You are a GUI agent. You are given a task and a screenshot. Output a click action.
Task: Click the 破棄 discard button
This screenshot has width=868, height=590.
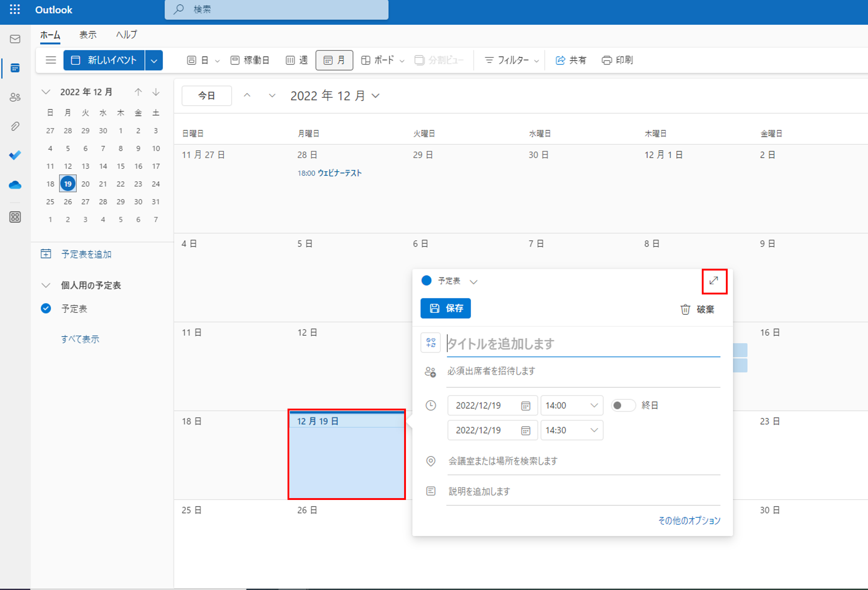pos(697,309)
